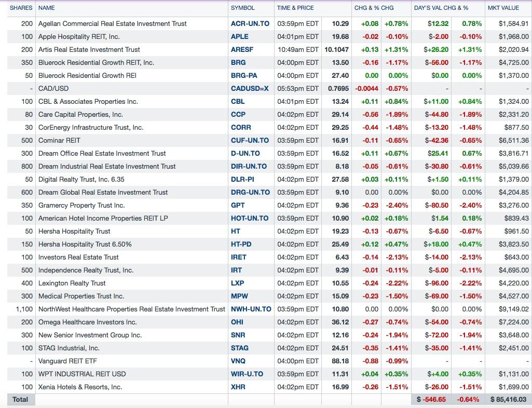The height and width of the screenshot is (408, 532).
Task: Click the 0.7695 CAD/USD price
Action: 338,89
